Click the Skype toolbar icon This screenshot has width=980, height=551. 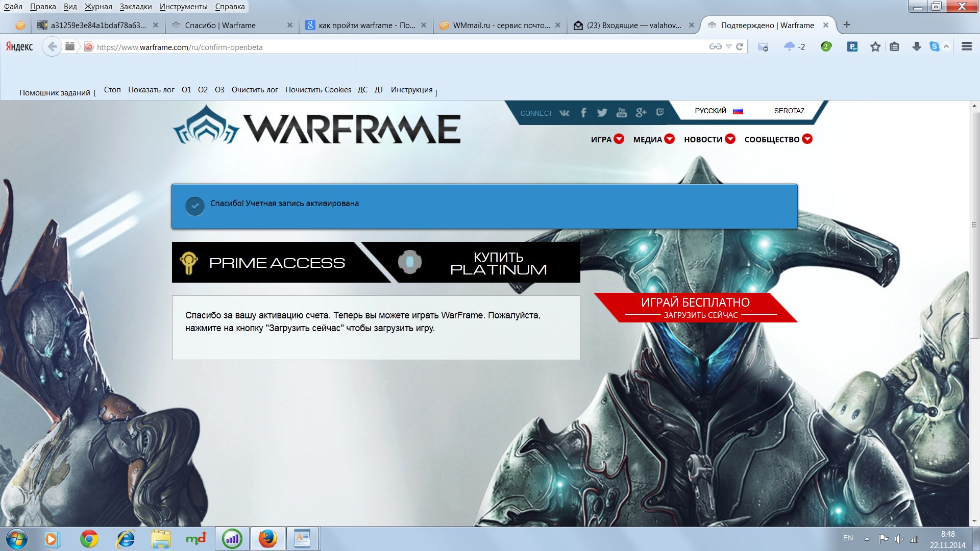click(x=935, y=46)
